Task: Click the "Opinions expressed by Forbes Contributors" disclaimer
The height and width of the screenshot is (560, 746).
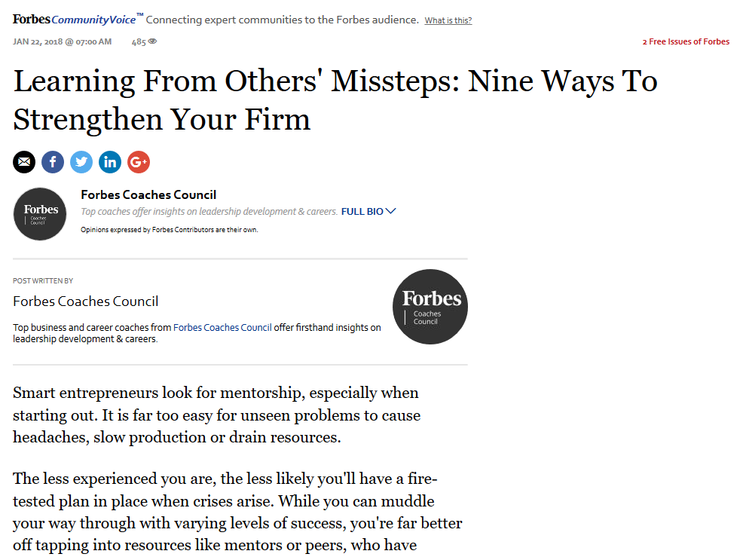Action: 169,230
